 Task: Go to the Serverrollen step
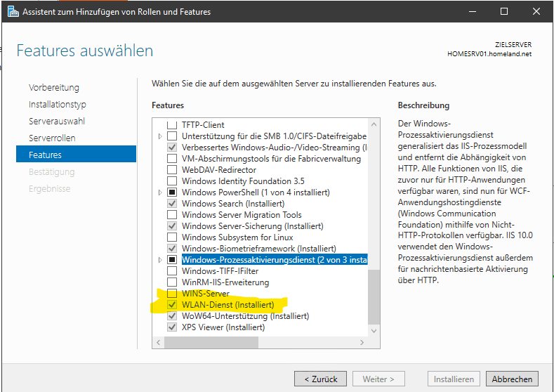click(52, 138)
